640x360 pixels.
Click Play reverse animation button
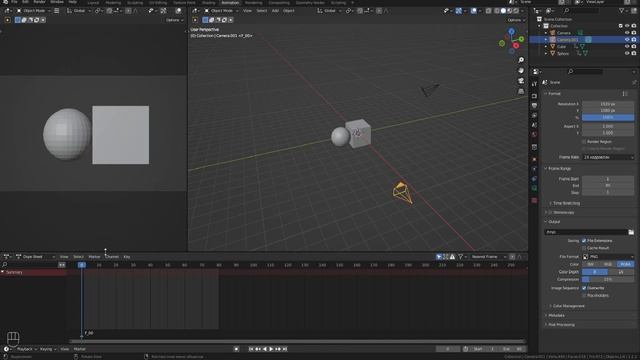pyautogui.click(x=264, y=349)
